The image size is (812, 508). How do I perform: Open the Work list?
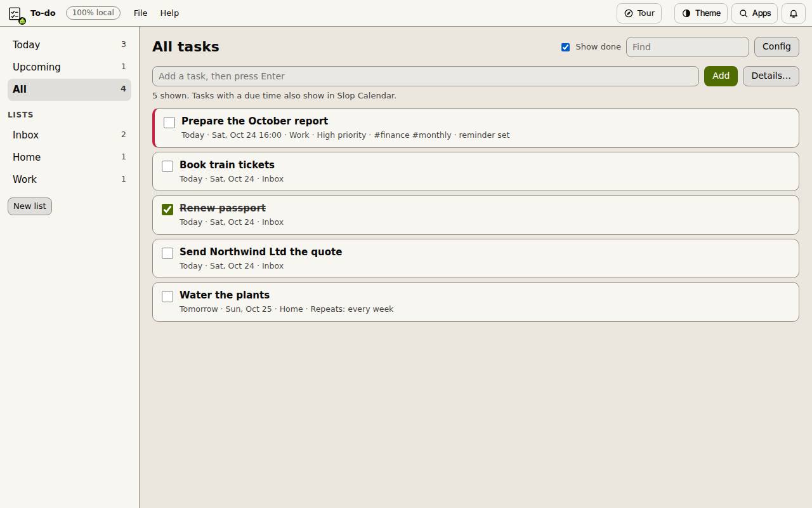[x=69, y=179]
